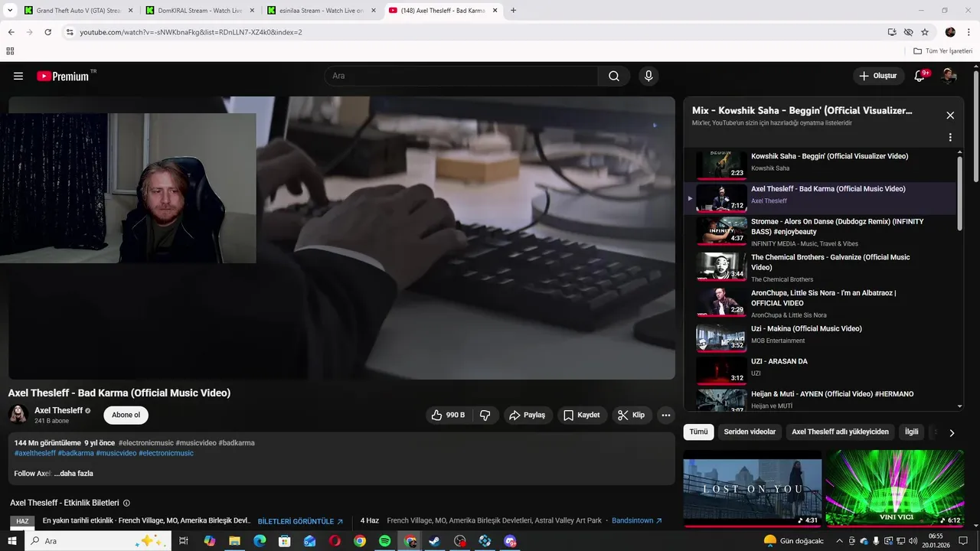Select the İlgili filter chip
Screen dimensions: 980x551
(911, 432)
